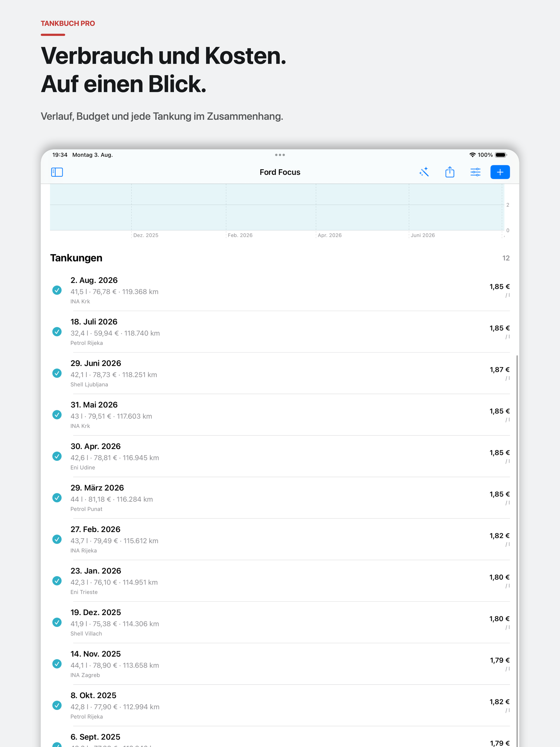Toggle checkmark for 29. Juni 2026 entry
The width and height of the screenshot is (560, 747).
point(57,373)
